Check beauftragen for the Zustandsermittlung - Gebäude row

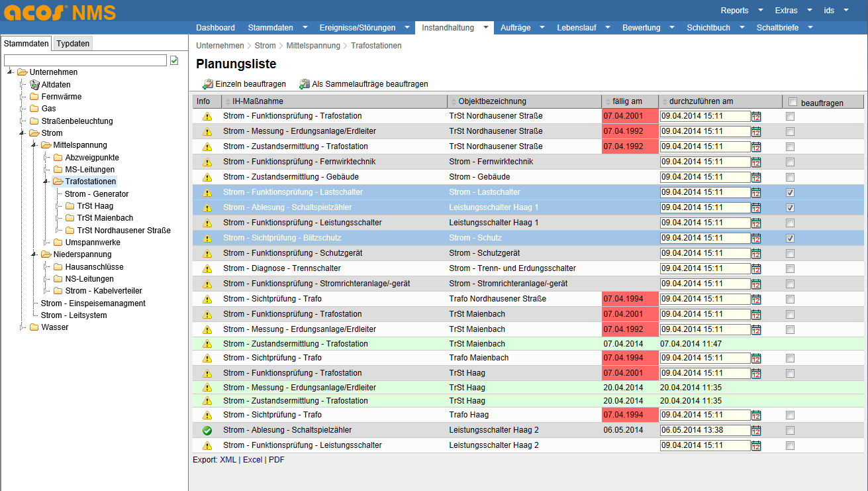[790, 177]
